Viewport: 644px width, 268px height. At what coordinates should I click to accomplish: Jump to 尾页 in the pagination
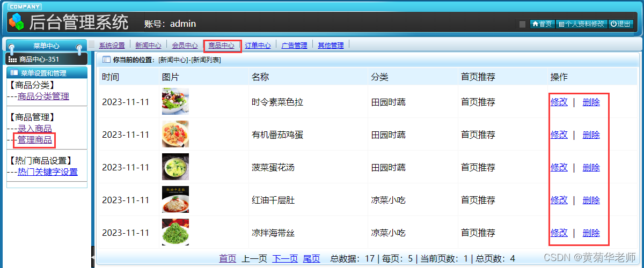click(312, 258)
